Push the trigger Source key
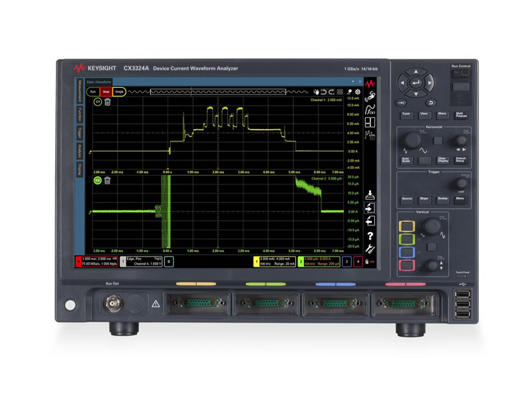This screenshot has width=532, height=399. [407, 199]
